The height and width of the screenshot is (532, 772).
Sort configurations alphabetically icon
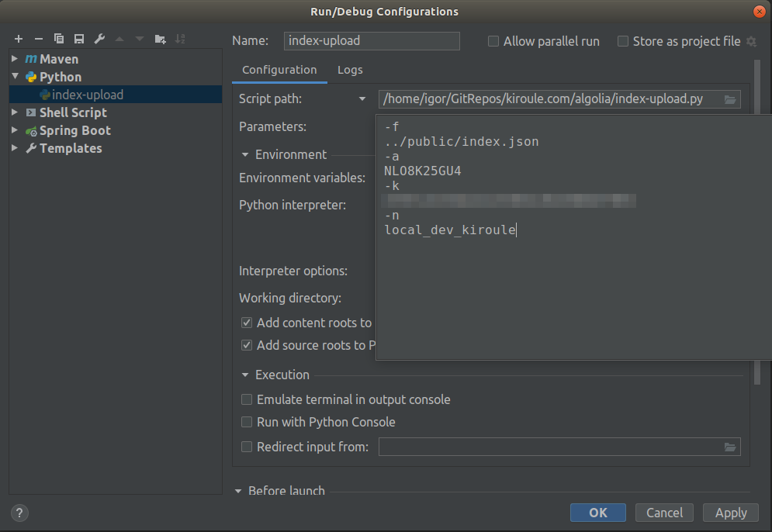[180, 39]
